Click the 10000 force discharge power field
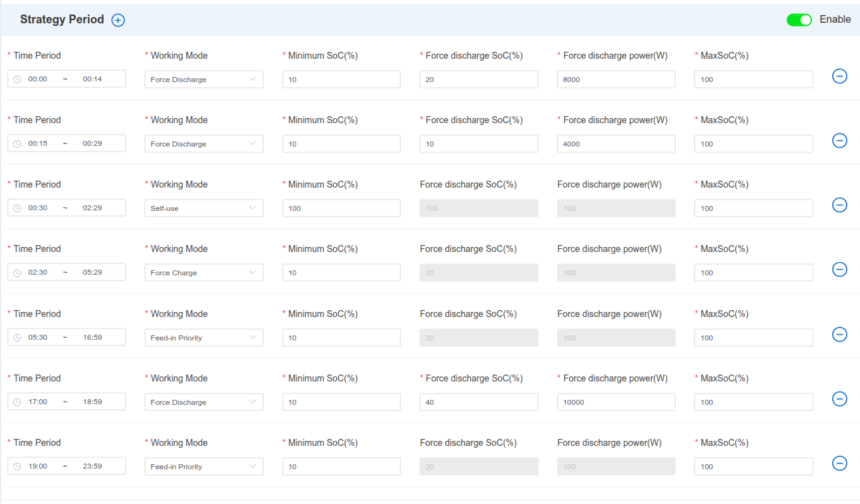Viewport: 860px width, 504px height. pyautogui.click(x=615, y=402)
